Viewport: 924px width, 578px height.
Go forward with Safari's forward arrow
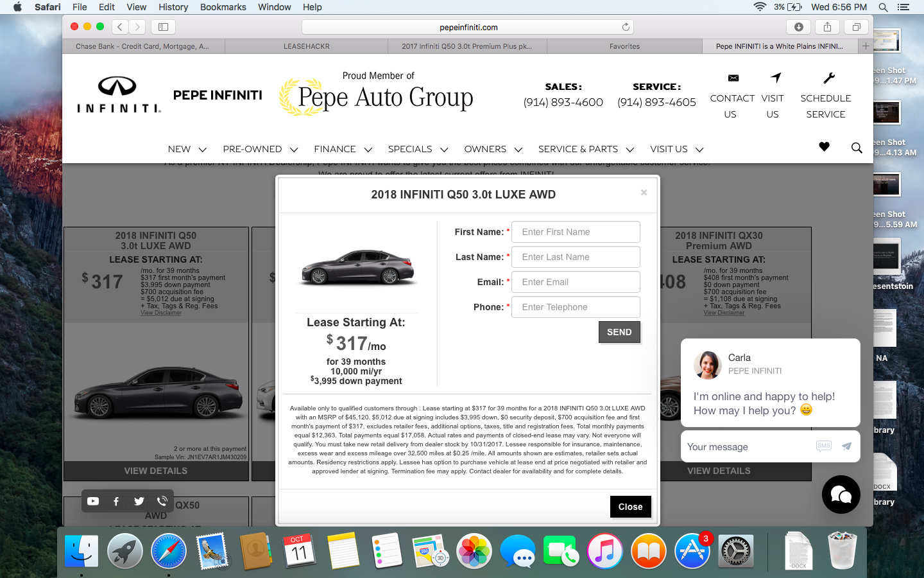click(137, 27)
